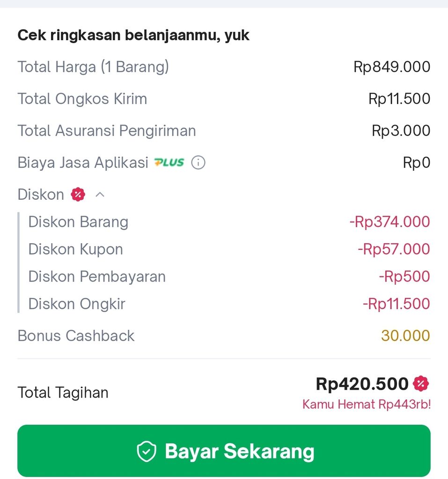Click the info icon beside Biaya Jasa Aplikasi
This screenshot has height=479, width=448.
click(x=198, y=162)
